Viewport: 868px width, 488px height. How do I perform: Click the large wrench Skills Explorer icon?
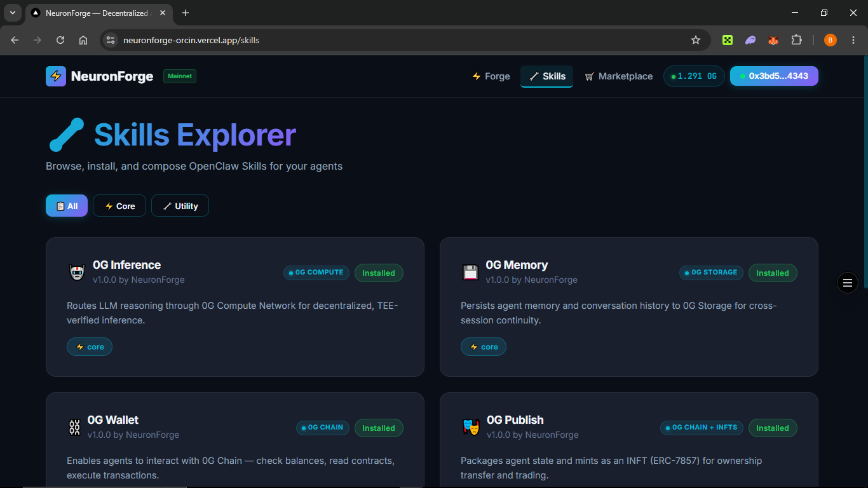click(x=66, y=135)
